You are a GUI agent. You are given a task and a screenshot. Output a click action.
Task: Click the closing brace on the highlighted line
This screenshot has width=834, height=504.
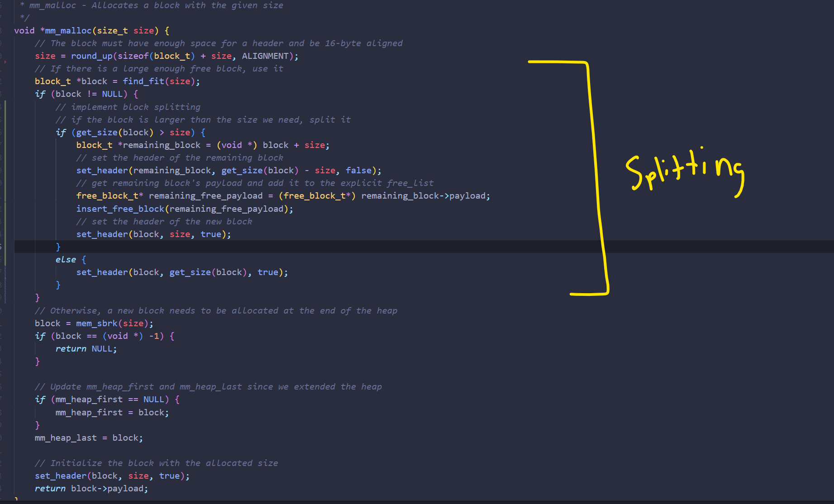(58, 247)
